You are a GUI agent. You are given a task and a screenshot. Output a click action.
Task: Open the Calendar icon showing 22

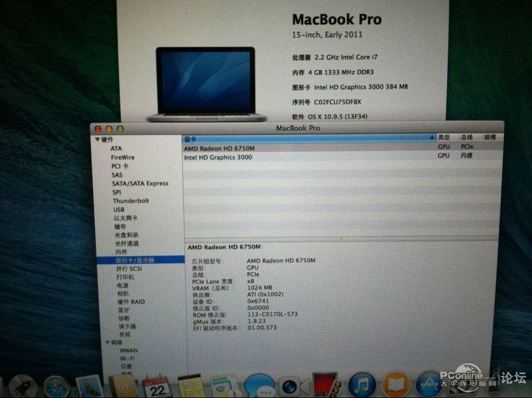point(156,387)
